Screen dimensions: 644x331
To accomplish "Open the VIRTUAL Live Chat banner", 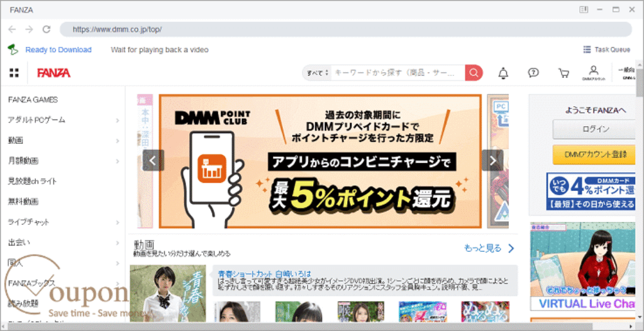I will [x=584, y=266].
